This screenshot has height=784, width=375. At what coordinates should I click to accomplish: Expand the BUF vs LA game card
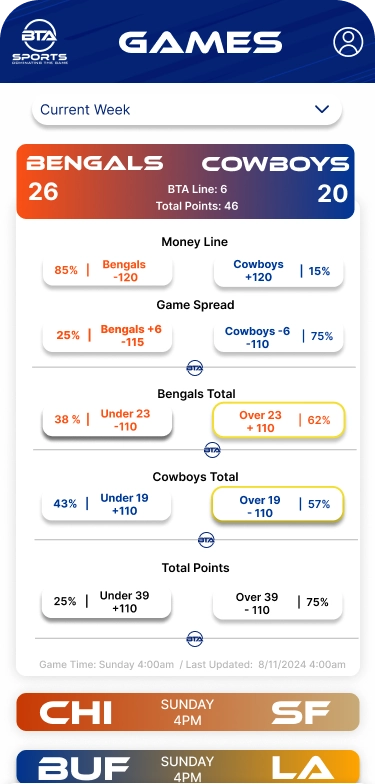tap(188, 767)
